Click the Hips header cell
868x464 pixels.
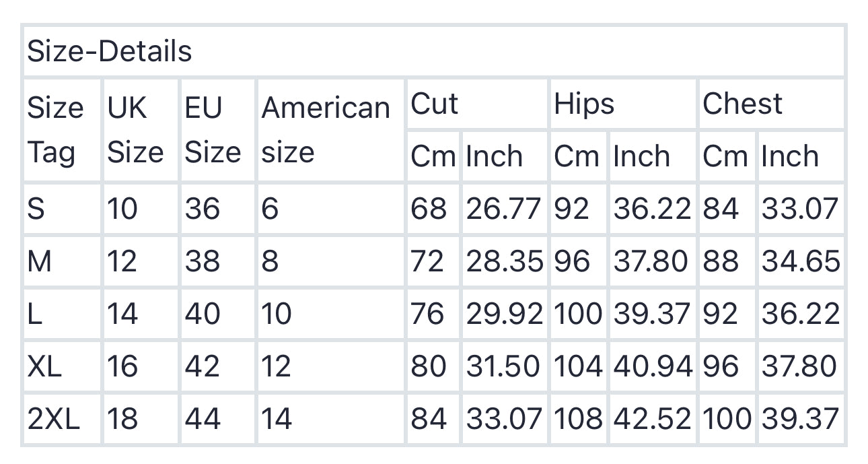click(584, 104)
